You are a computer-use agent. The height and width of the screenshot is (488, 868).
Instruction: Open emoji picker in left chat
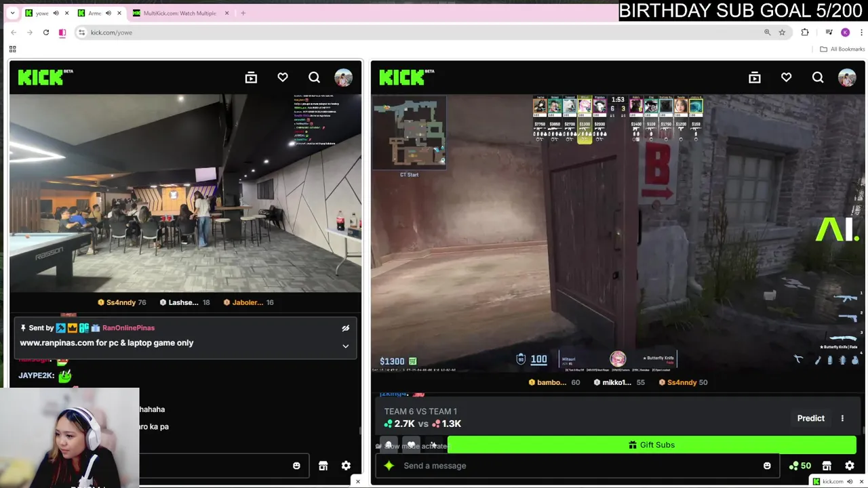[296, 466]
